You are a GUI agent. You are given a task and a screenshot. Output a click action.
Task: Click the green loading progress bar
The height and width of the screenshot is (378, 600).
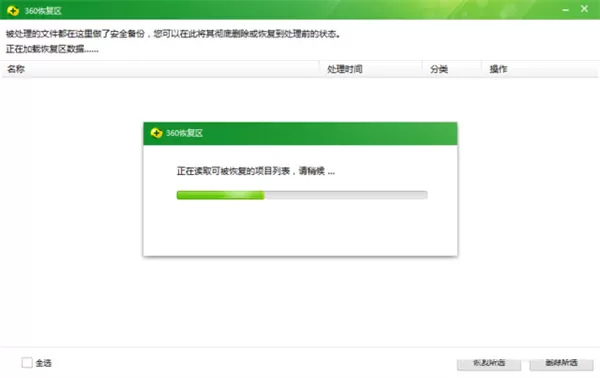click(302, 195)
